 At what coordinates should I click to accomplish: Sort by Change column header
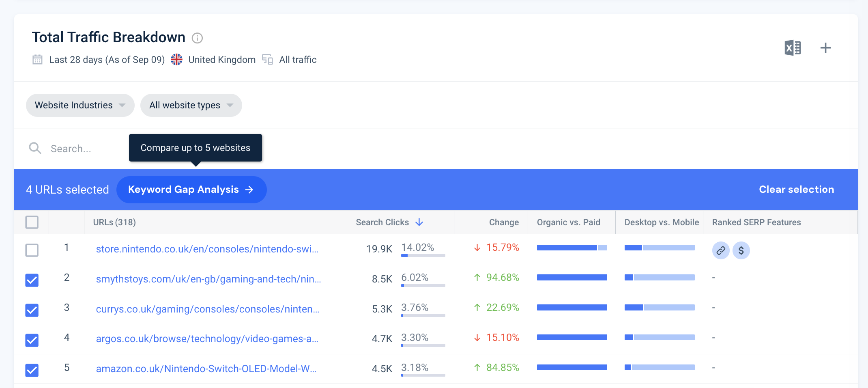coord(504,222)
